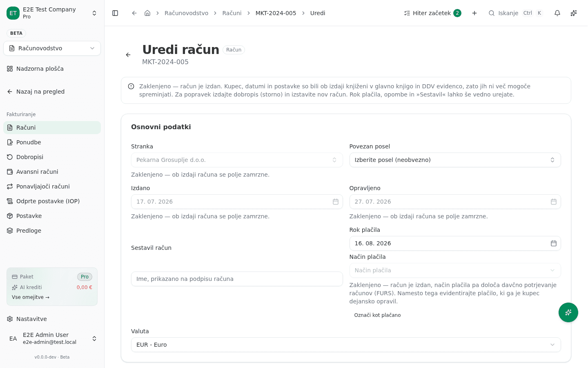Image resolution: width=588 pixels, height=368 pixels.
Task: Open calendar icon in Rok plačila field
Action: [x=553, y=243]
